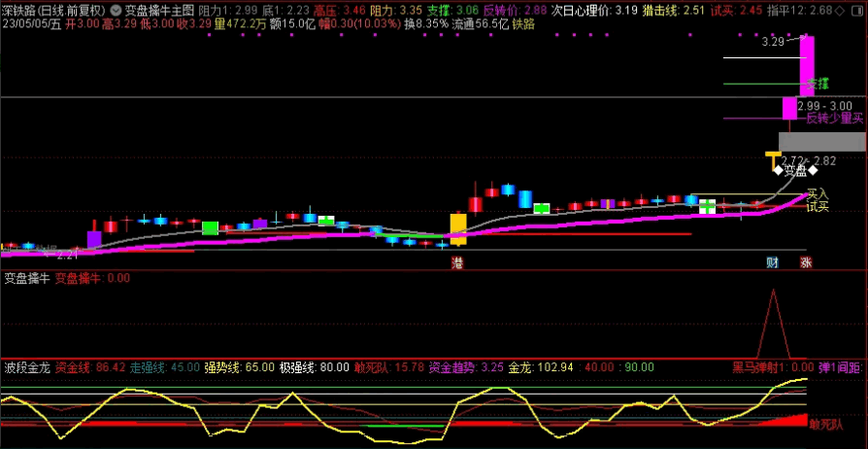Click the 资金线: 86.42 label
This screenshot has width=868, height=449.
pyautogui.click(x=90, y=367)
